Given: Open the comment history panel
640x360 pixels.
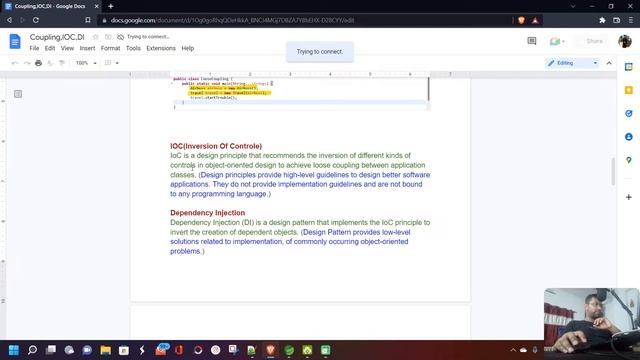Looking at the screenshot, I should tap(531, 41).
